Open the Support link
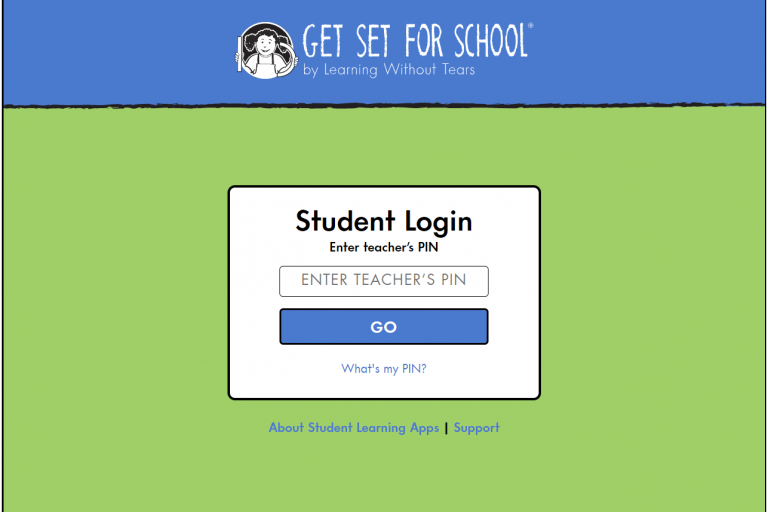This screenshot has height=512, width=768. coord(477,428)
